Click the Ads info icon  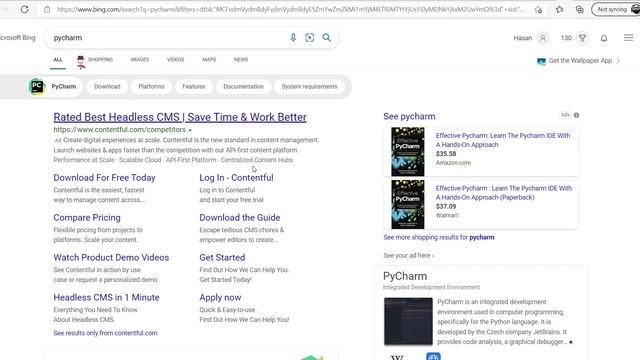click(576, 115)
